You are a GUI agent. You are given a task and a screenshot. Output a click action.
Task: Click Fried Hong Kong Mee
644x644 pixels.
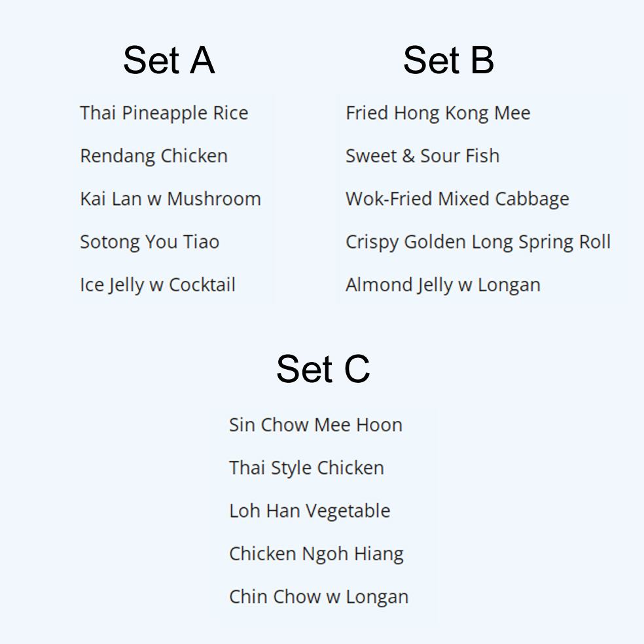tap(438, 113)
